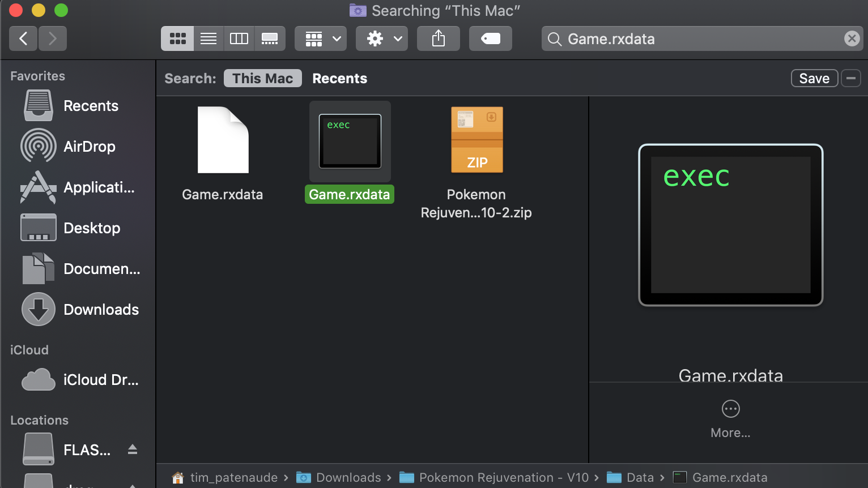
Task: Click the More... actions button in preview
Action: (730, 409)
